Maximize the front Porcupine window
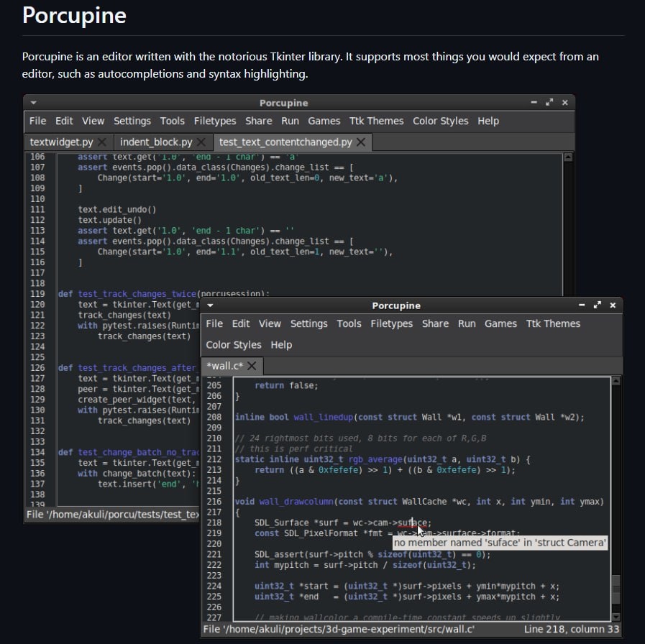The image size is (645, 644). (598, 305)
